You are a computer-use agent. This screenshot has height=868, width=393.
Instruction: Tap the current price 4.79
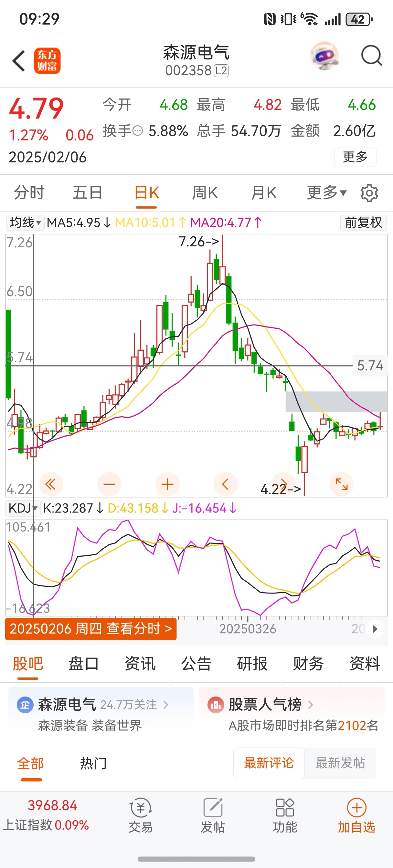[x=36, y=108]
